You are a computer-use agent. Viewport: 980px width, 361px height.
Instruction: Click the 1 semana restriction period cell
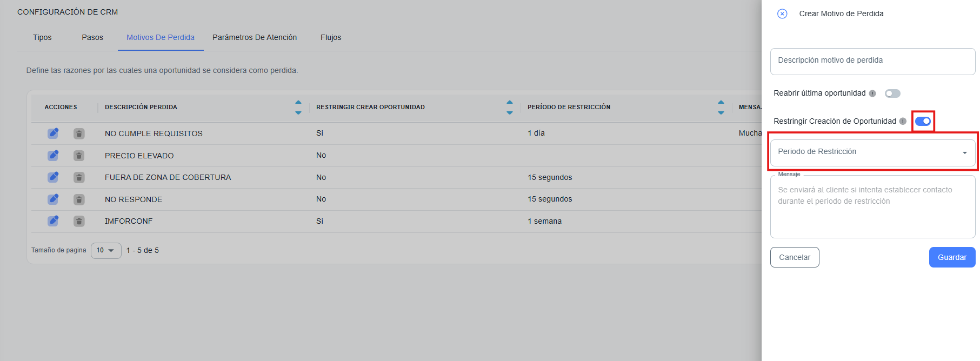(x=544, y=221)
